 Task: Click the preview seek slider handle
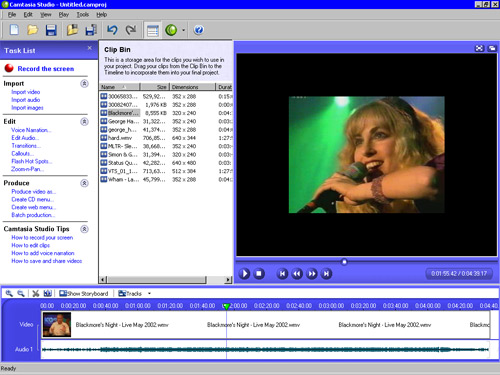[344, 262]
